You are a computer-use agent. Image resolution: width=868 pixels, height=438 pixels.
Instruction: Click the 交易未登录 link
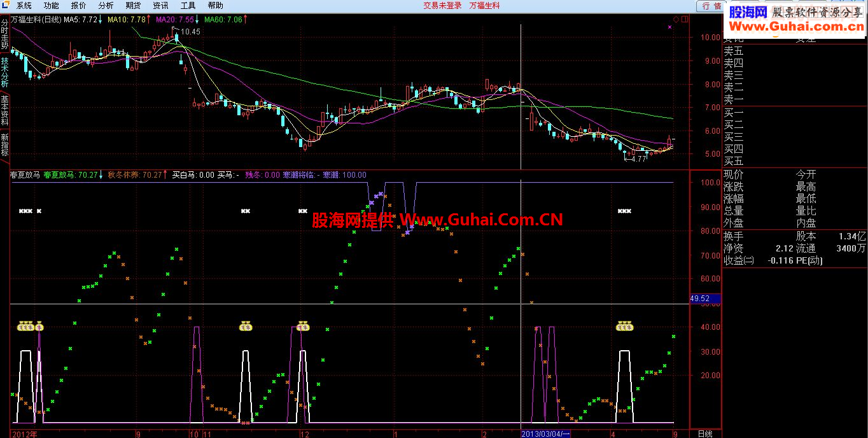coord(442,5)
